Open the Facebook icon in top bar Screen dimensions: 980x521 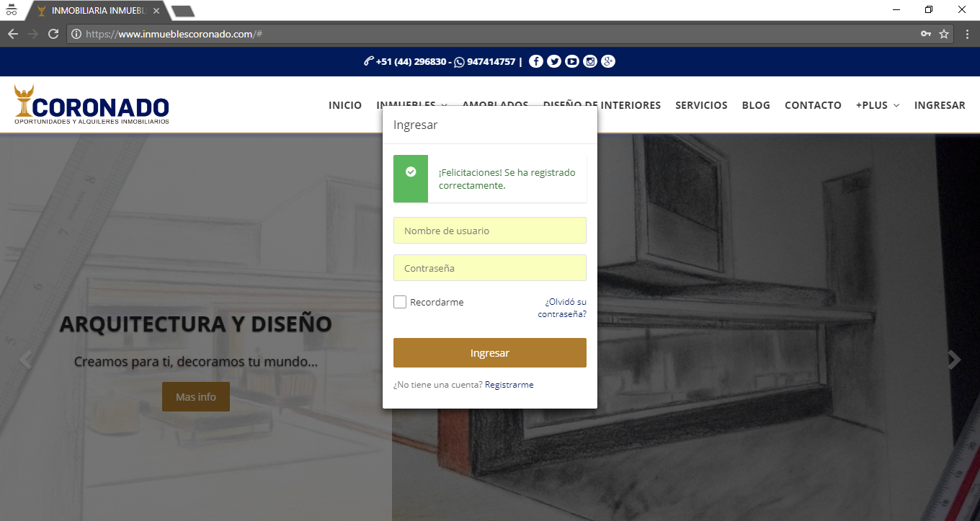535,61
